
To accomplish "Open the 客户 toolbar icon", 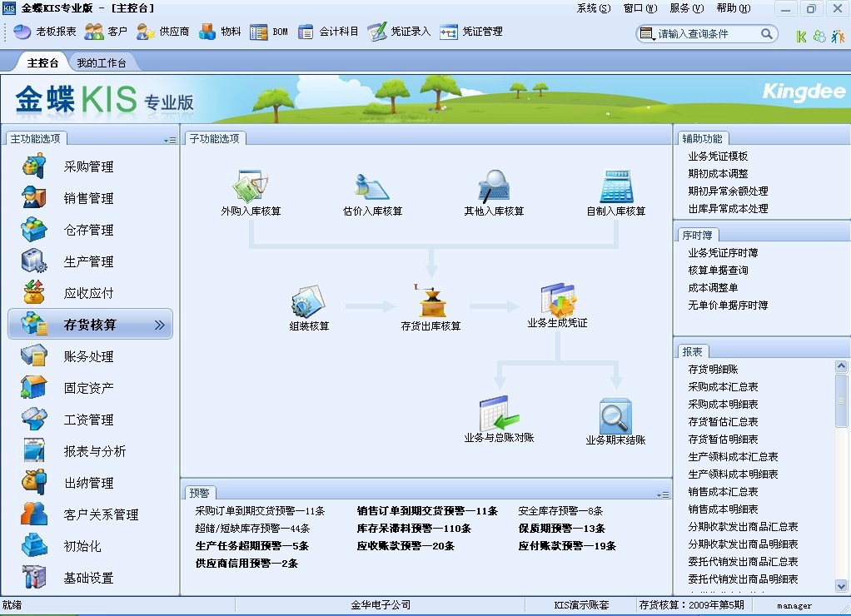I will pyautogui.click(x=106, y=32).
